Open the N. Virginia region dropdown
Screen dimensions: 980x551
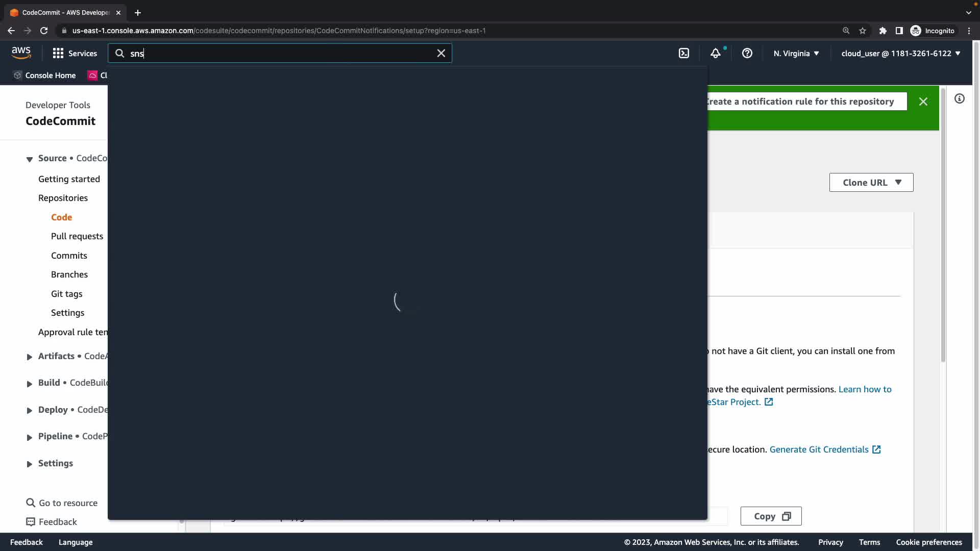tap(796, 53)
